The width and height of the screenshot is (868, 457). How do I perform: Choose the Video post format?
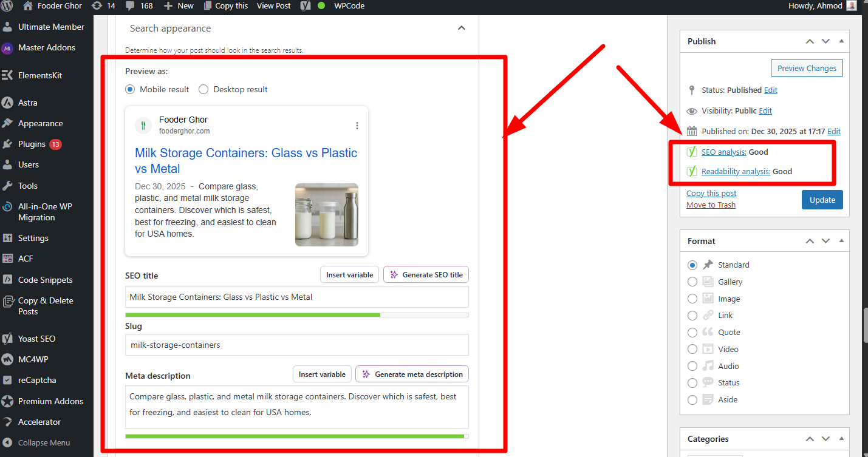pyautogui.click(x=692, y=349)
